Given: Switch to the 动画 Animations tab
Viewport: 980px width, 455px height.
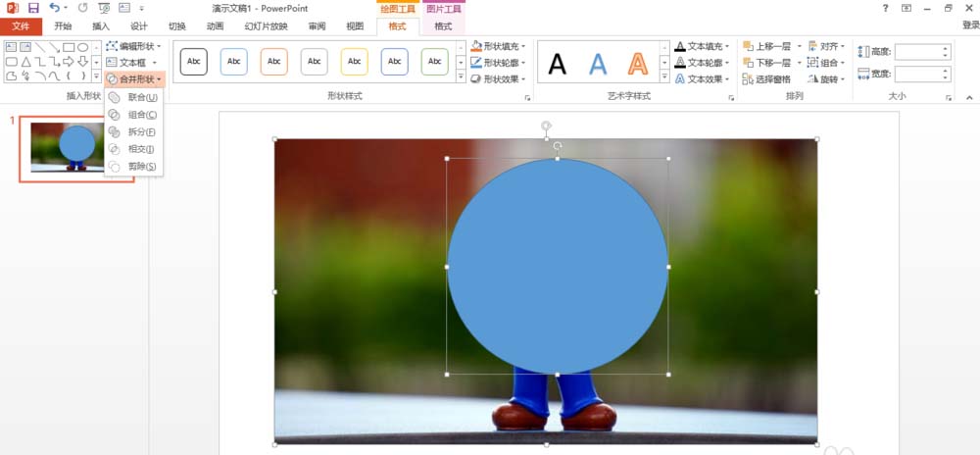Looking at the screenshot, I should (215, 26).
